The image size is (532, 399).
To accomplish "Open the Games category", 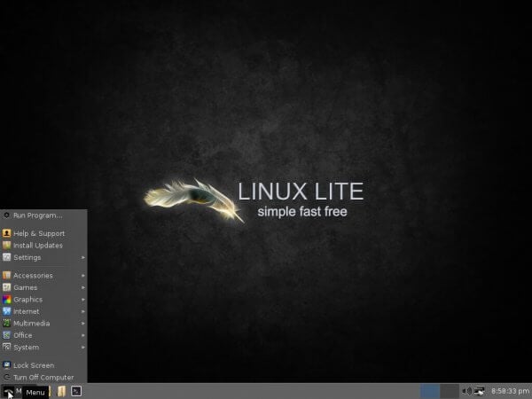I will [43, 287].
